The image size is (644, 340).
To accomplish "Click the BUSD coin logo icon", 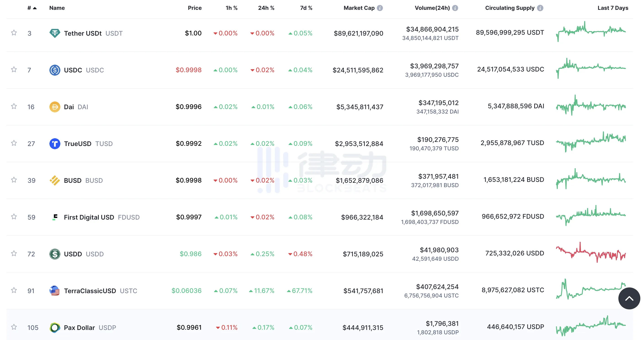I will click(55, 180).
